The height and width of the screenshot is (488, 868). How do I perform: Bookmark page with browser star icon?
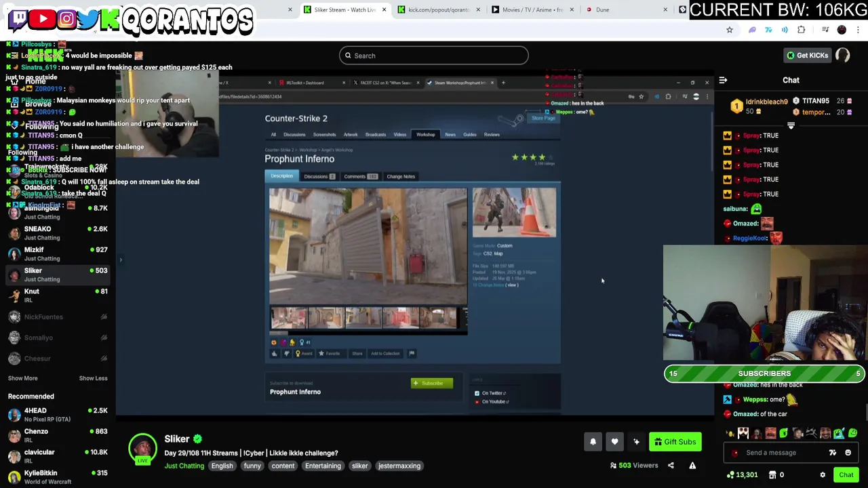click(x=730, y=30)
